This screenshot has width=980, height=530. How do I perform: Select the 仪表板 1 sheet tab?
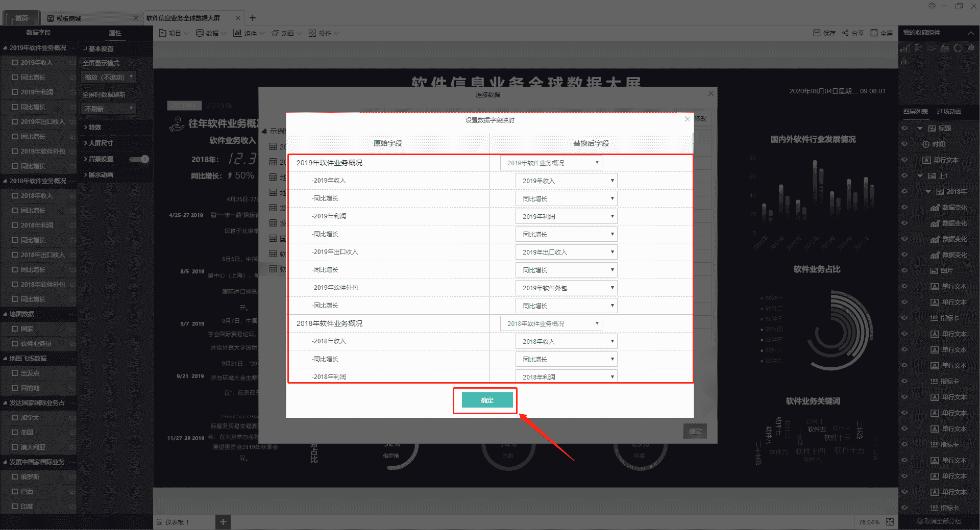[x=177, y=522]
